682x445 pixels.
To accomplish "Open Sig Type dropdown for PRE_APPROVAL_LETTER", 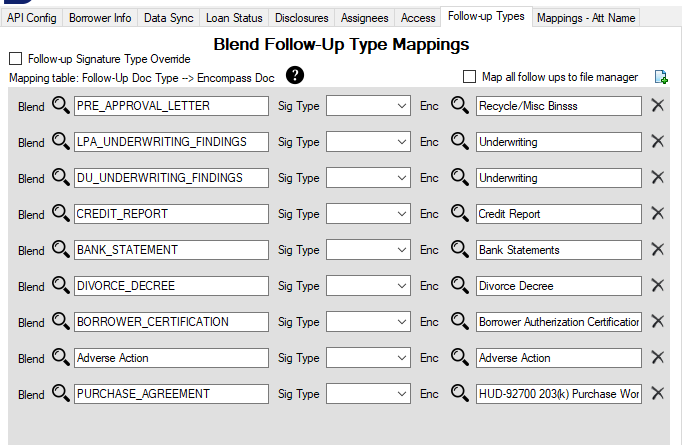I will (368, 106).
